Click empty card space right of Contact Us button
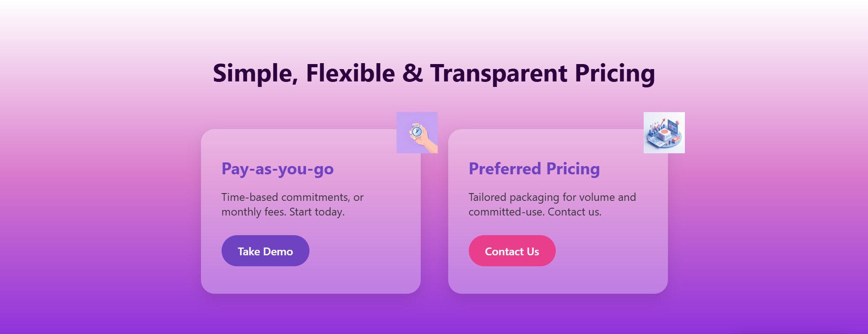 (x=609, y=251)
